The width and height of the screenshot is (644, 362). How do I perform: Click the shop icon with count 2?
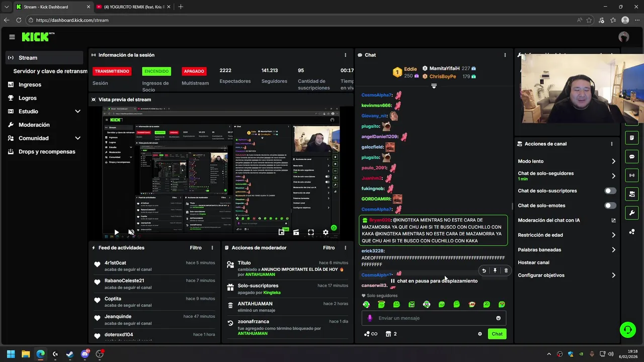click(x=391, y=334)
